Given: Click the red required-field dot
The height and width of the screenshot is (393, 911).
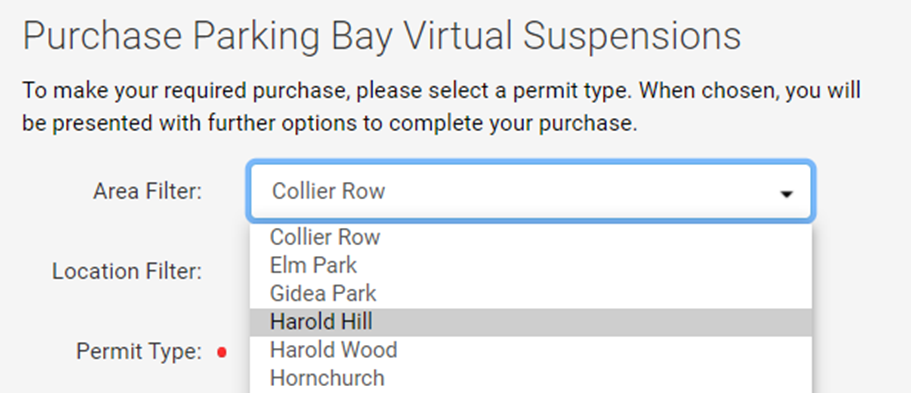Looking at the screenshot, I should 221,352.
